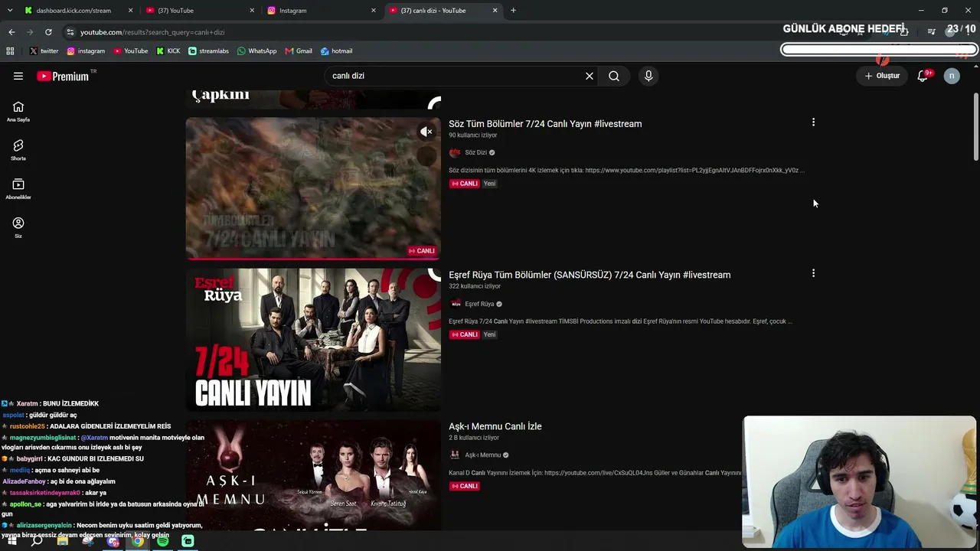Viewport: 980px width, 551px height.
Task: Open File Explorer from the taskbar
Action: [63, 541]
